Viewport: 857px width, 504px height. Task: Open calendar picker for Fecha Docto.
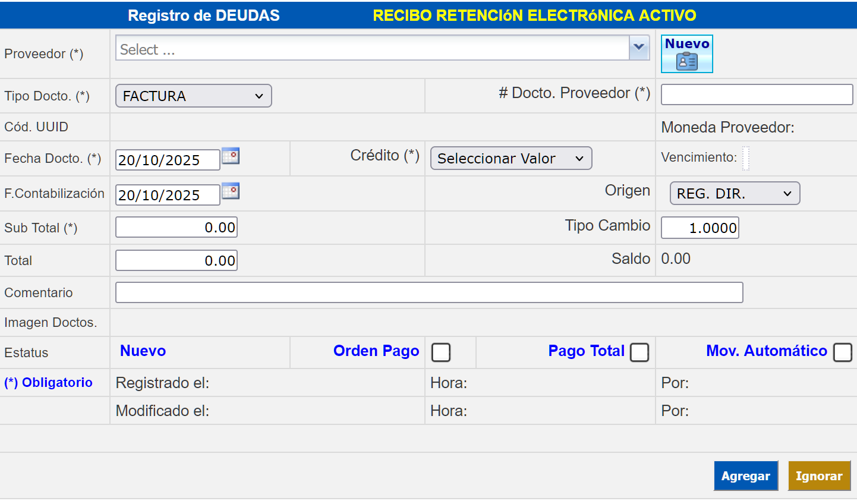tap(231, 156)
